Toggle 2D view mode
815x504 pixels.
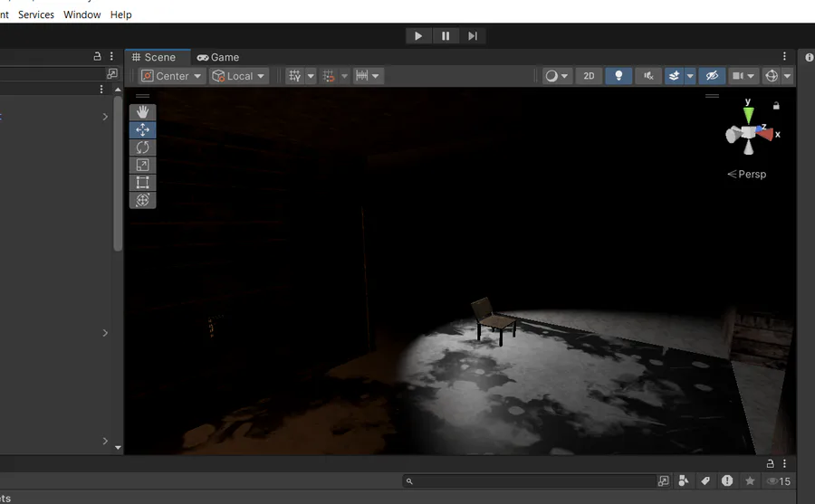click(589, 76)
